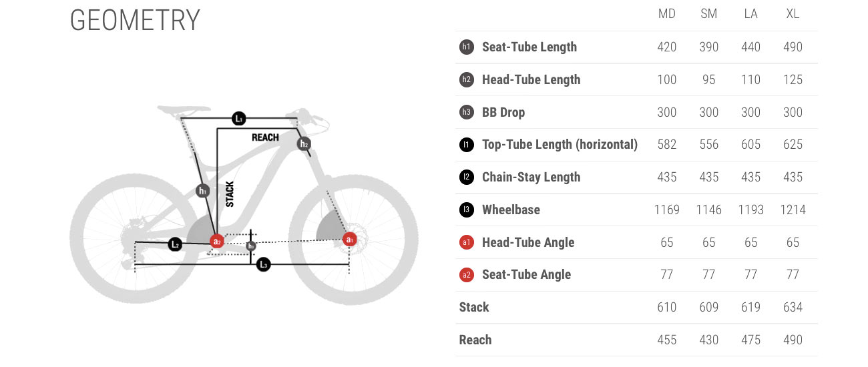Click the h2 badge beside Head-Tube Length

(x=467, y=80)
